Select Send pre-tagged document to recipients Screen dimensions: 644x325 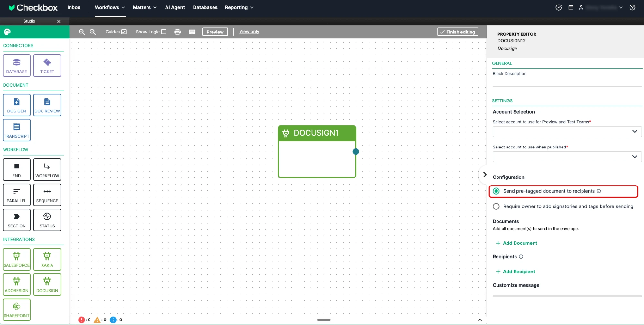(x=496, y=191)
